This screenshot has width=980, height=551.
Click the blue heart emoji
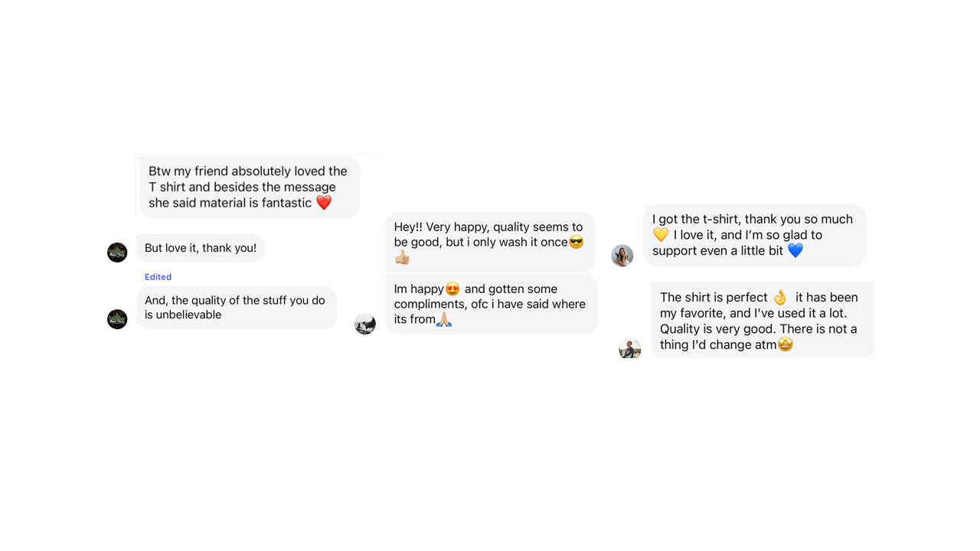795,250
